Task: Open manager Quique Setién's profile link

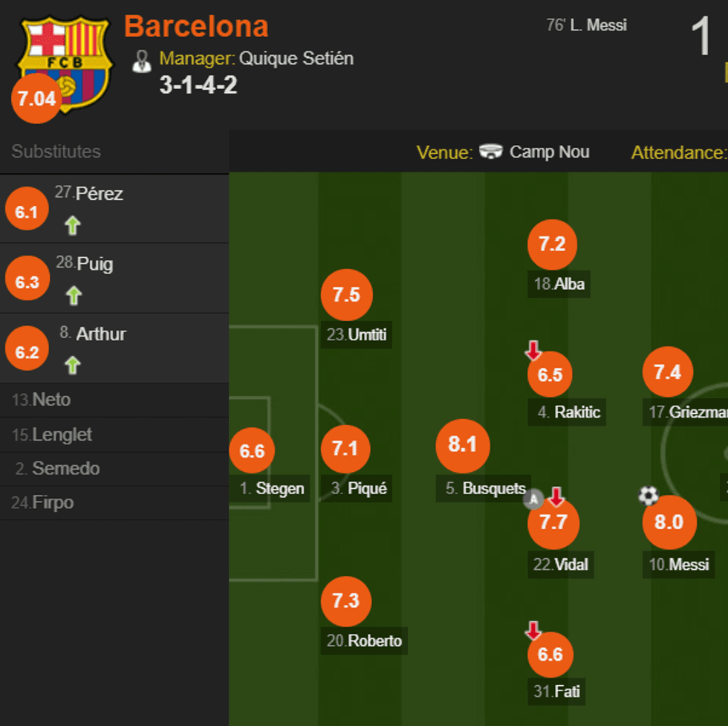Action: click(296, 59)
